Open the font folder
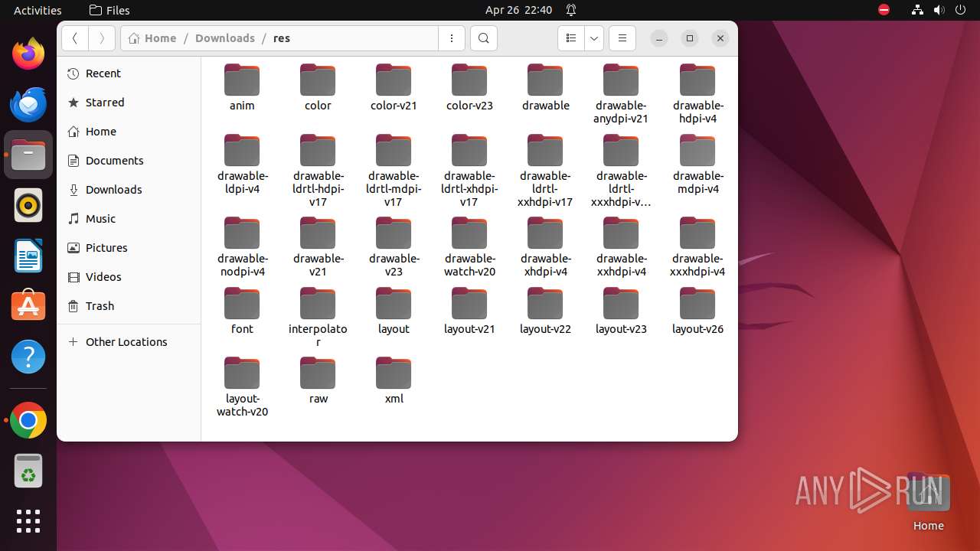Viewport: 980px width, 551px height. [242, 311]
